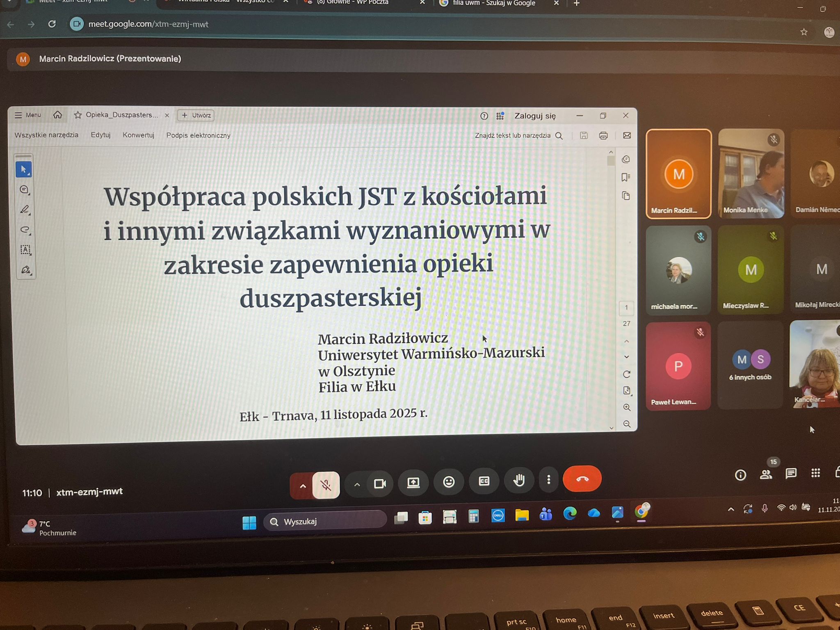Expand video settings arrow beside camera

[357, 485]
